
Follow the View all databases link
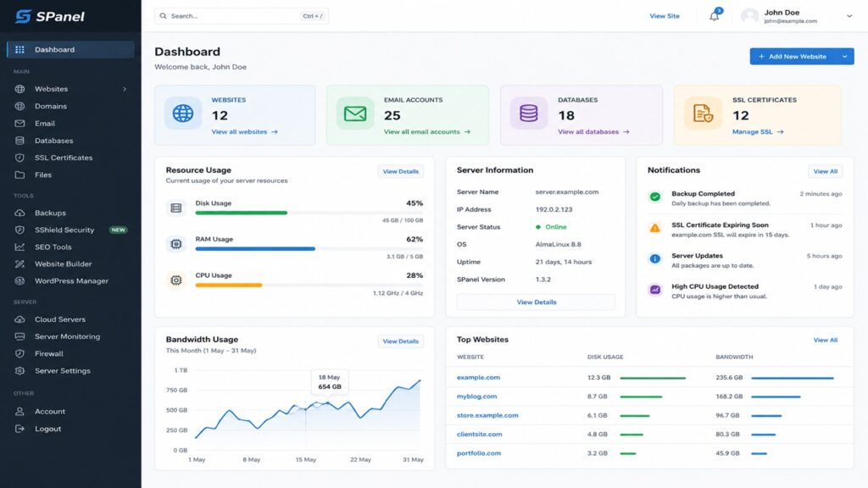click(x=593, y=131)
